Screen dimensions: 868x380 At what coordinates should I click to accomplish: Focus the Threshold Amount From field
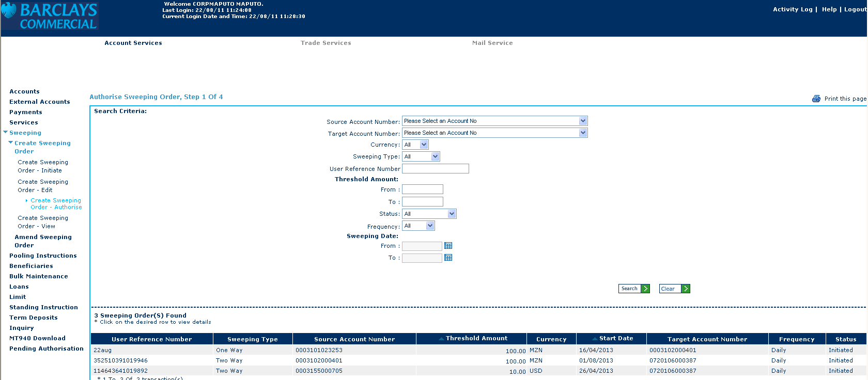pos(423,189)
